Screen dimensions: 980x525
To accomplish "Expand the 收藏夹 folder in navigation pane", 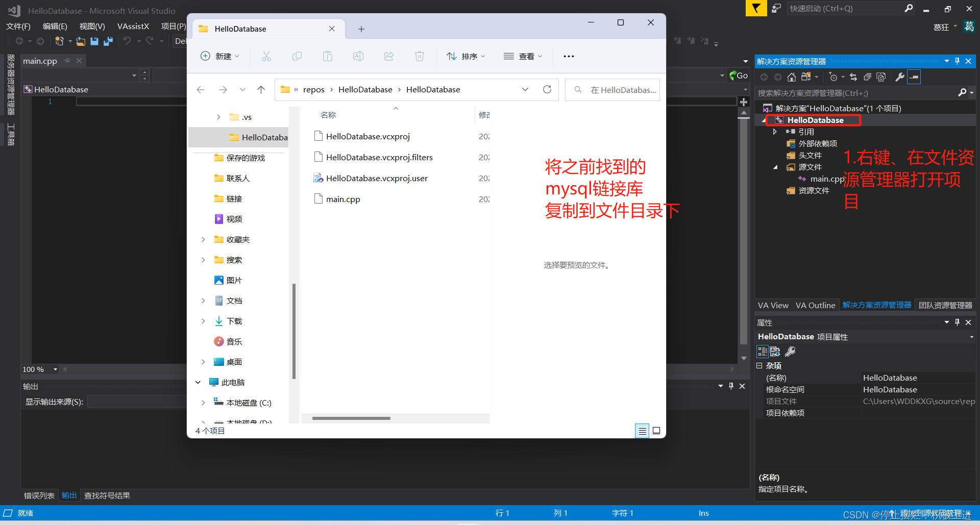I will [x=203, y=239].
